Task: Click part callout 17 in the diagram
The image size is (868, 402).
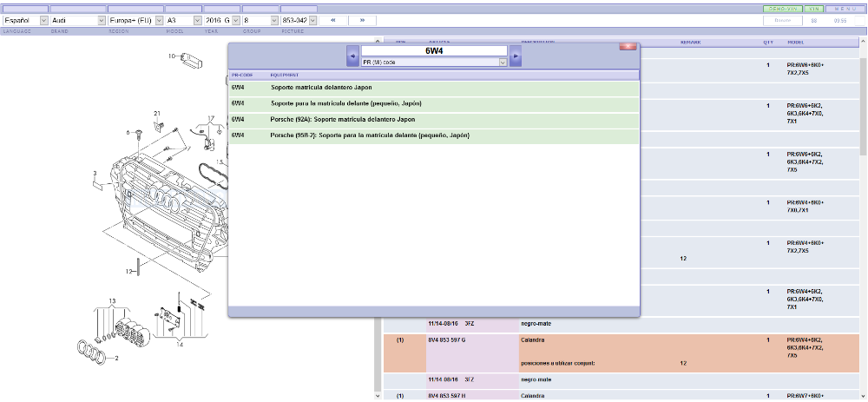Action: [x=211, y=118]
